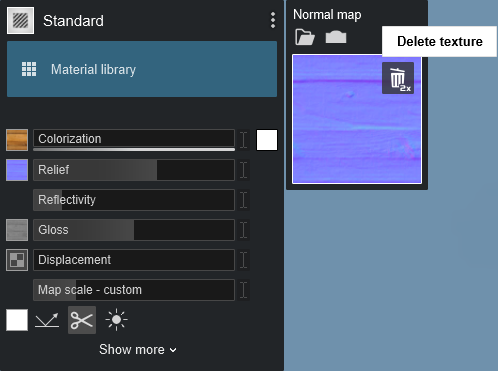The image size is (498, 371).
Task: Delete texture using the trash icon
Action: tap(398, 78)
